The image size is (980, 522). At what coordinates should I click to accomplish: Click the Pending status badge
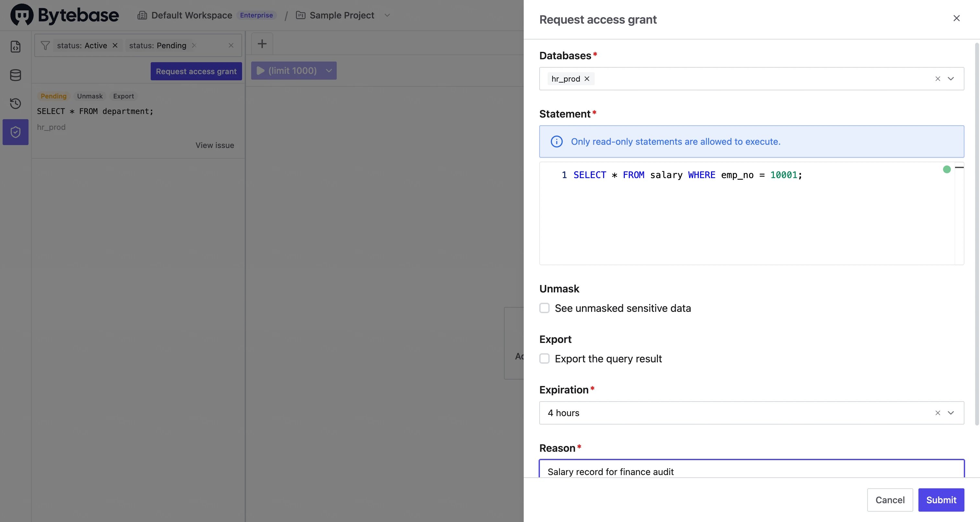point(54,96)
